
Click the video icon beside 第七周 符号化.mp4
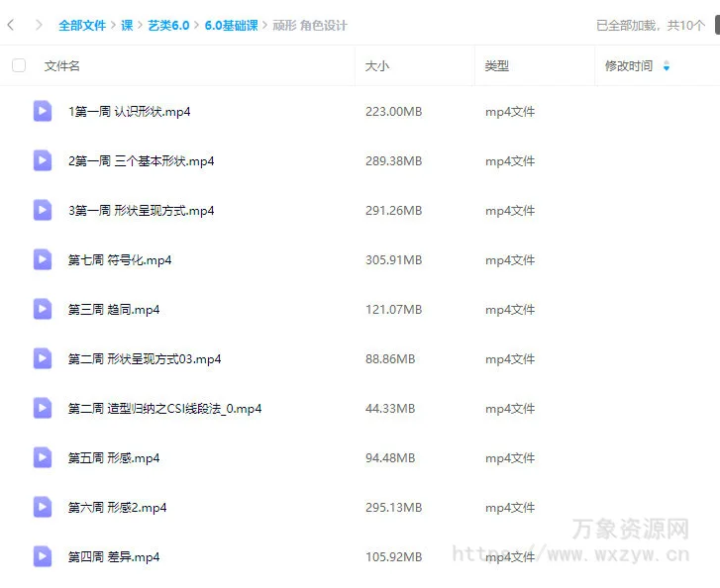(x=43, y=259)
